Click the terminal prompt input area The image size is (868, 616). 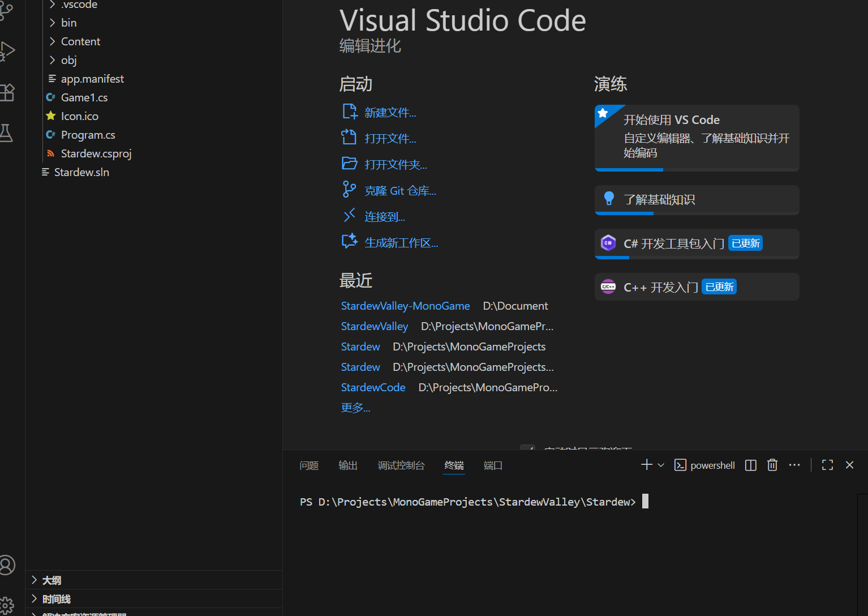point(645,502)
